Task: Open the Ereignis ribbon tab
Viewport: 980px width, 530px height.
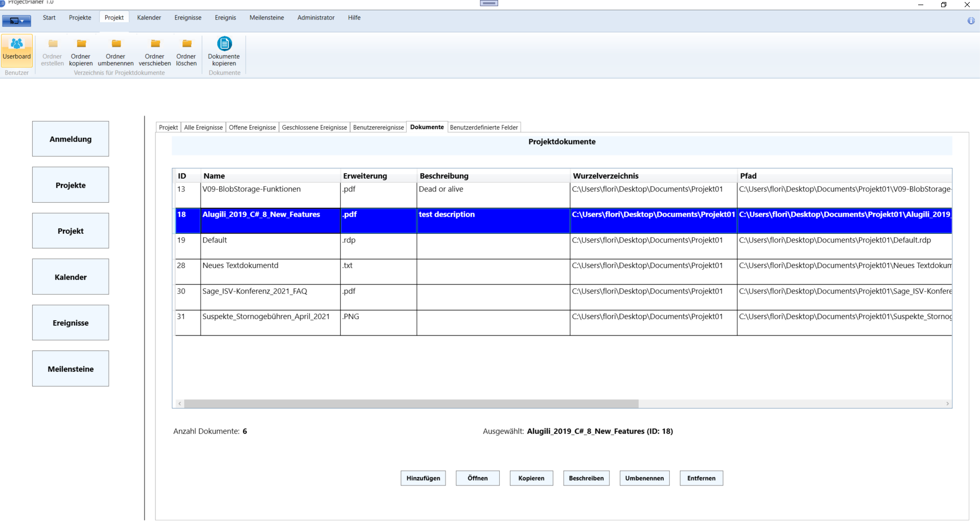Action: (225, 17)
